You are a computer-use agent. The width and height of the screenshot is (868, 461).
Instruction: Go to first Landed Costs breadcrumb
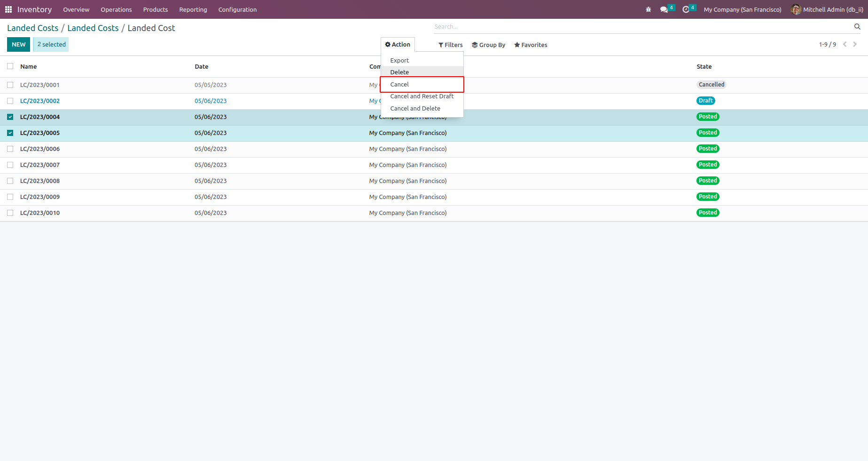(x=33, y=28)
